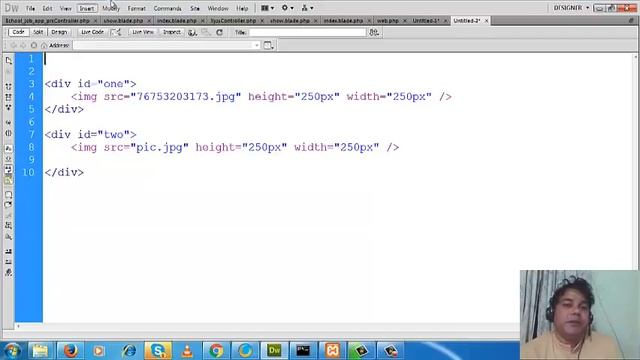Open the Window menu
Screen dimensions: 640x360
tap(218, 8)
